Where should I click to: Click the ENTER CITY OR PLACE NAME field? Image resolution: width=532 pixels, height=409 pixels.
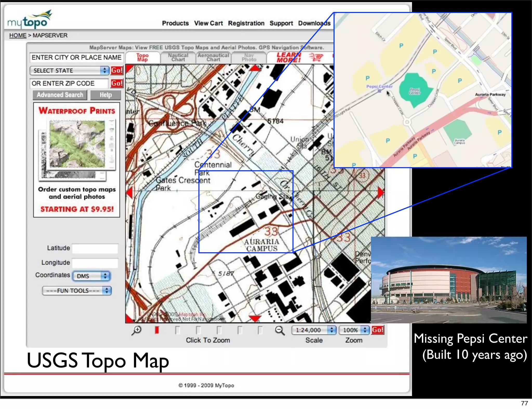coord(77,57)
